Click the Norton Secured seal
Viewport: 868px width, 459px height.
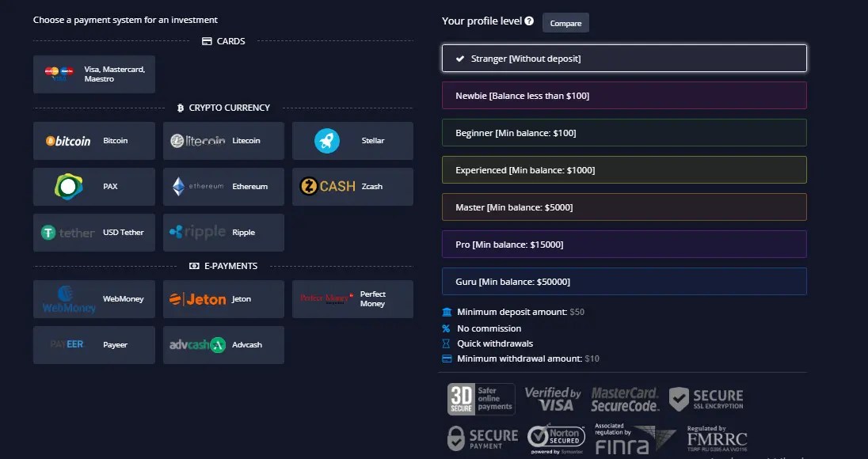(x=555, y=437)
